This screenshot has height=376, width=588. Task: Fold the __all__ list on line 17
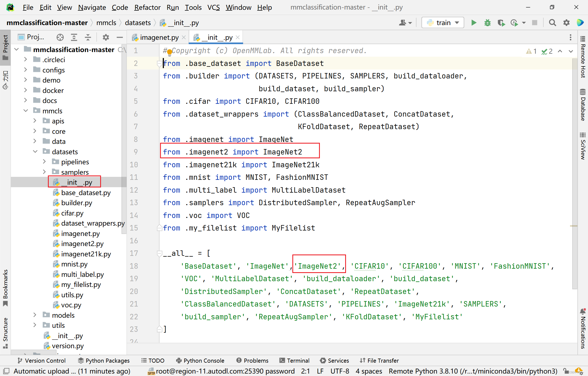[160, 254]
